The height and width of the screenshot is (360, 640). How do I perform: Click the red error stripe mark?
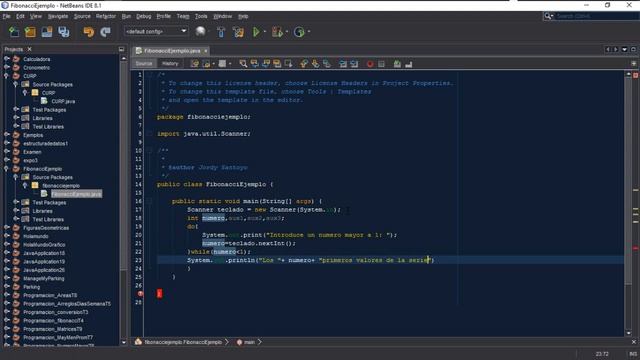(x=636, y=248)
